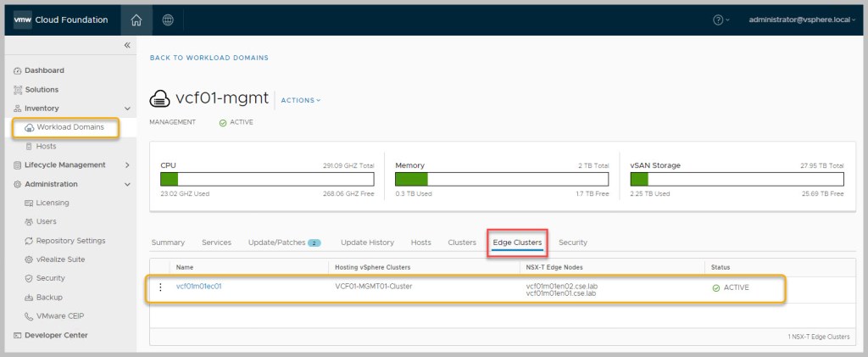Screen dimensions: 868x357
Task: Open the Actions dropdown
Action: pyautogui.click(x=300, y=100)
